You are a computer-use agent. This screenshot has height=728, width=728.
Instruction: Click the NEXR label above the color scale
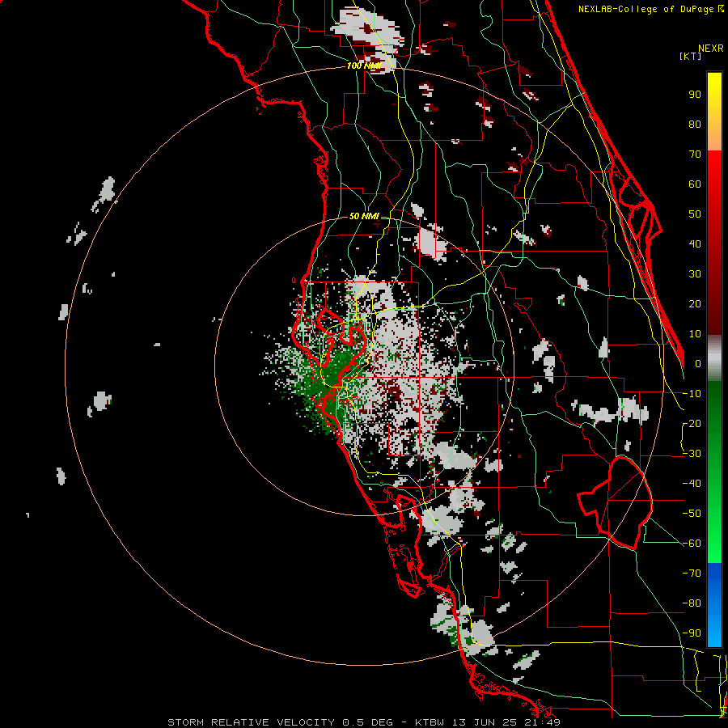[711, 49]
